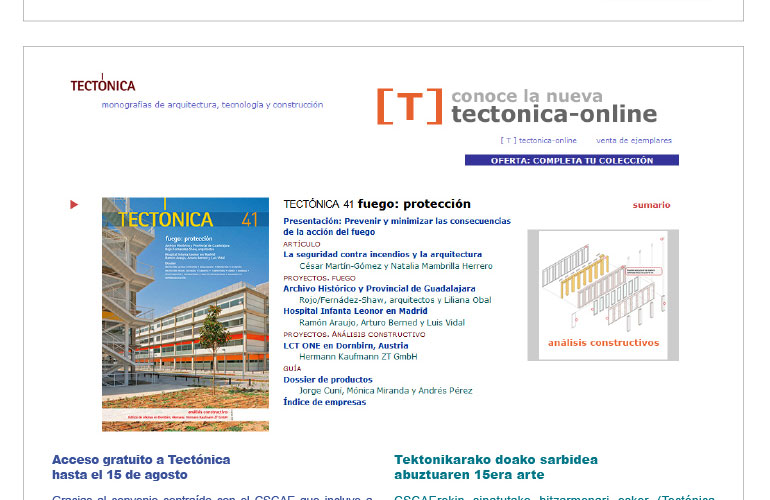Click author line 'César Martín-Gómez y Natalia Mambrilla Herrero'
770x500 pixels.
(396, 266)
